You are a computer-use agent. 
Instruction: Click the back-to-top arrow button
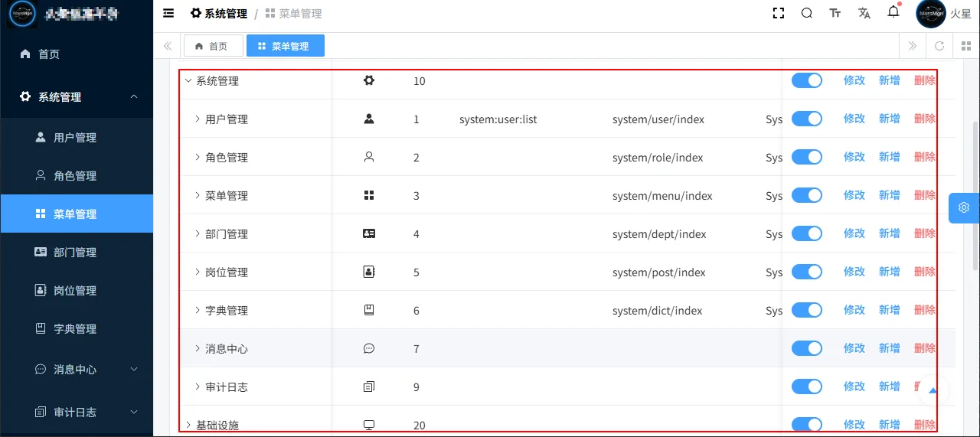933,390
